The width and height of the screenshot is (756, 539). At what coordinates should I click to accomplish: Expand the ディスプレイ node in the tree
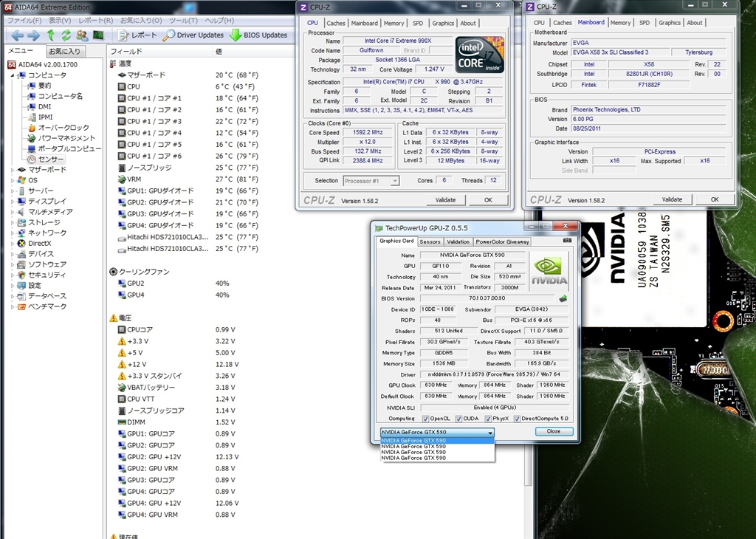pyautogui.click(x=13, y=202)
